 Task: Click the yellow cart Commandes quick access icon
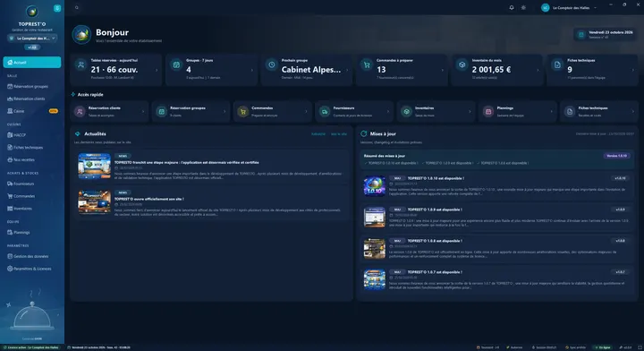tap(243, 111)
